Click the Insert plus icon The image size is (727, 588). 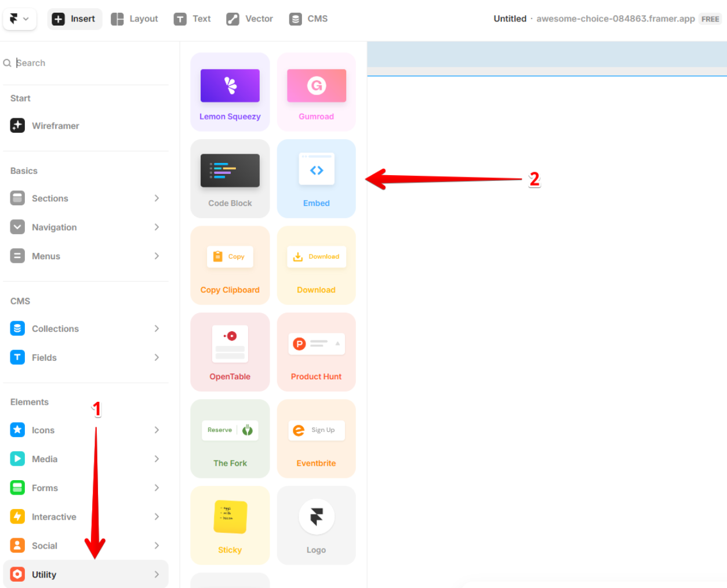[x=58, y=19]
